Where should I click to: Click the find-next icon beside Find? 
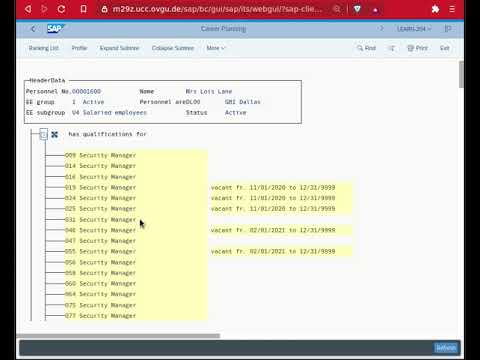[392, 48]
